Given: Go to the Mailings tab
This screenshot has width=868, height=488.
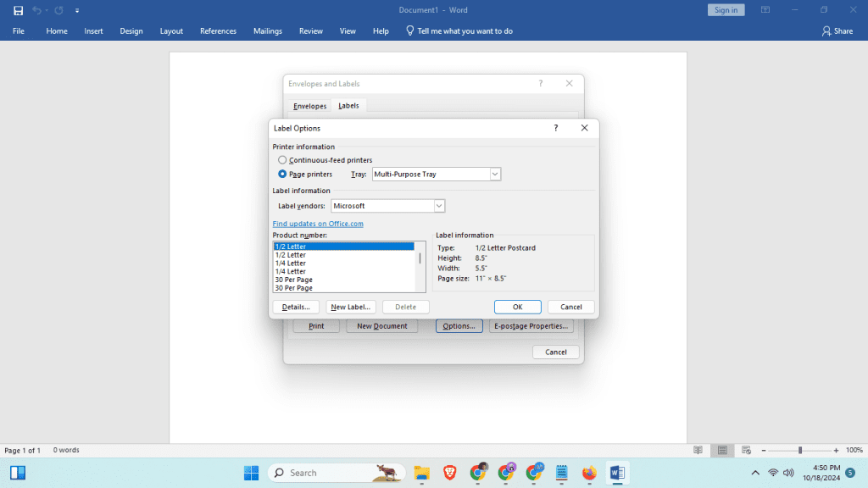Looking at the screenshot, I should pyautogui.click(x=268, y=31).
